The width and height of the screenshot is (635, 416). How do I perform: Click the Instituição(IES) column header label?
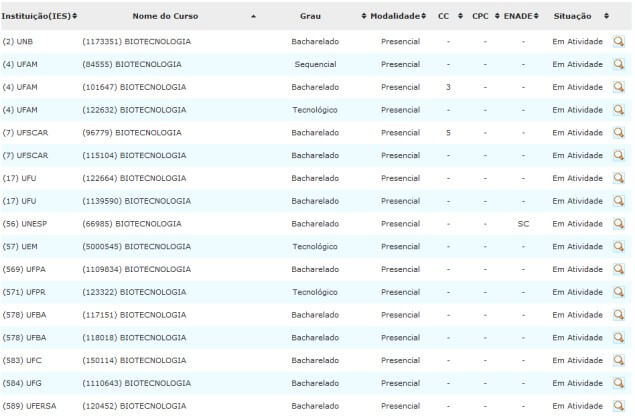[x=36, y=16]
